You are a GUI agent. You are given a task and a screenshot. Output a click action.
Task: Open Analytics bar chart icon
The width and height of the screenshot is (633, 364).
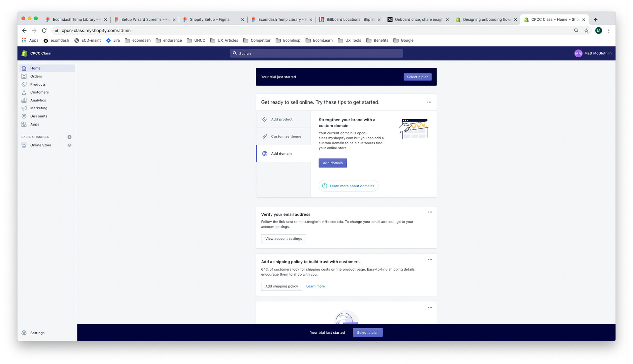point(24,100)
